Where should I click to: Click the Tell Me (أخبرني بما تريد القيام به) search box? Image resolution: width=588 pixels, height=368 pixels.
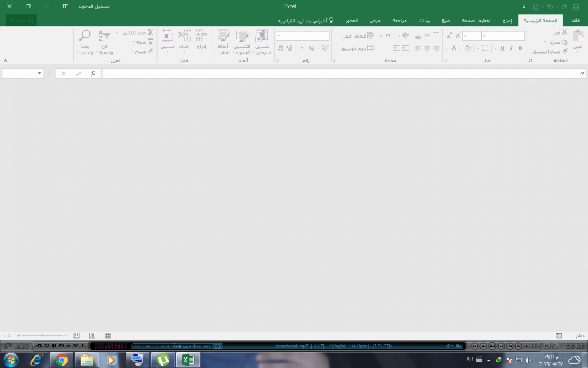tap(305, 20)
